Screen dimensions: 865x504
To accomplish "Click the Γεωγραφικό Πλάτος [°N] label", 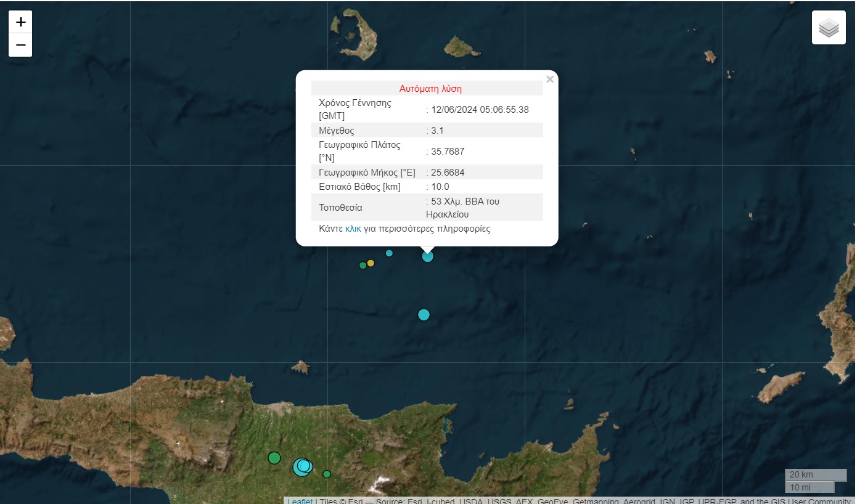I will pos(359,152).
